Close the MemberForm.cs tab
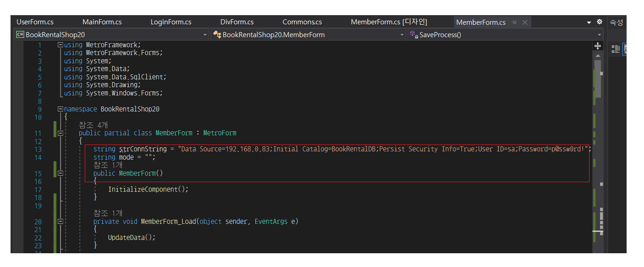644x267 pixels. tap(525, 22)
